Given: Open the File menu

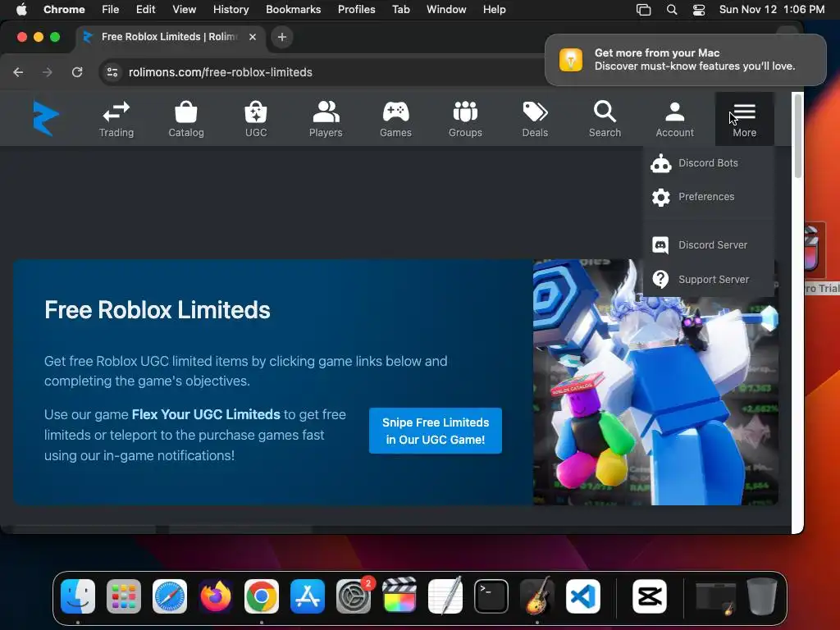Looking at the screenshot, I should [111, 9].
